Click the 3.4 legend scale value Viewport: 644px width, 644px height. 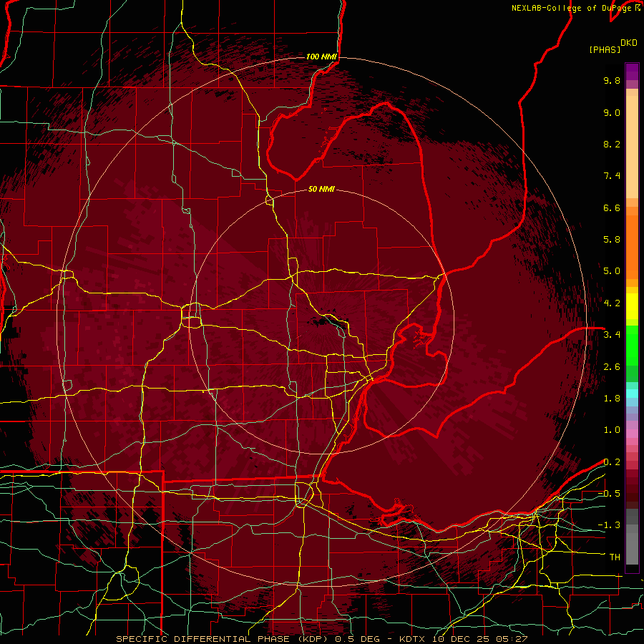coord(612,335)
